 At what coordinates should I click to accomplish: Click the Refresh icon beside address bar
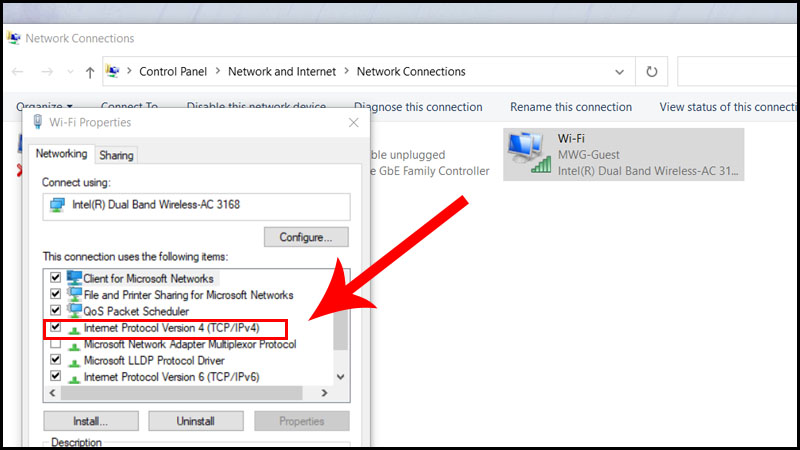point(652,71)
